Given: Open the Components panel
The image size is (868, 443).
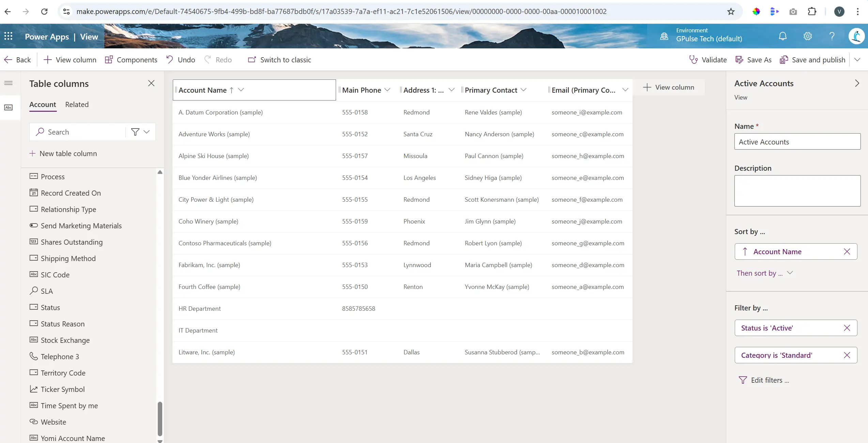Looking at the screenshot, I should tap(131, 59).
